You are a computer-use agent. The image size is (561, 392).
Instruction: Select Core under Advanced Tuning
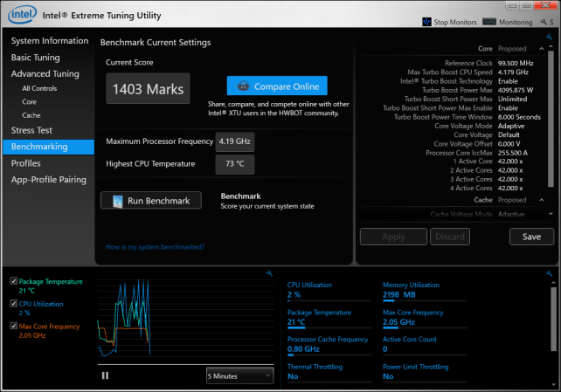(30, 102)
